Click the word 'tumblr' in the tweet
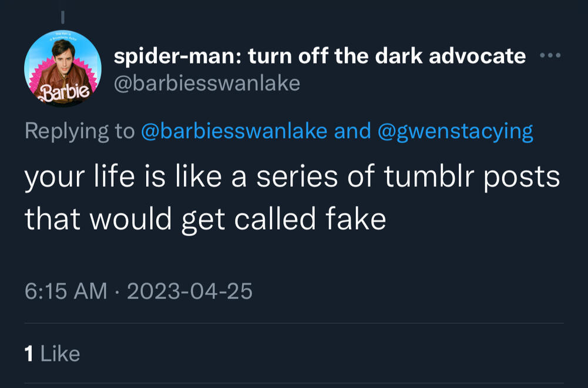This screenshot has height=388, width=588. click(x=431, y=178)
